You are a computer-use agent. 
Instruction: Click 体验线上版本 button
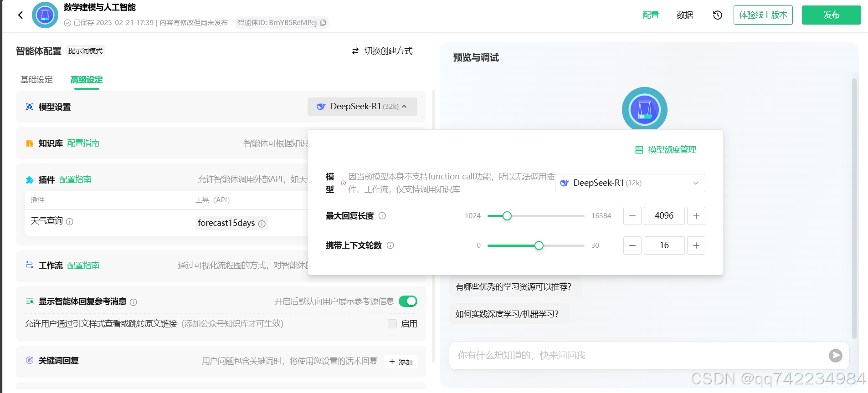click(763, 15)
